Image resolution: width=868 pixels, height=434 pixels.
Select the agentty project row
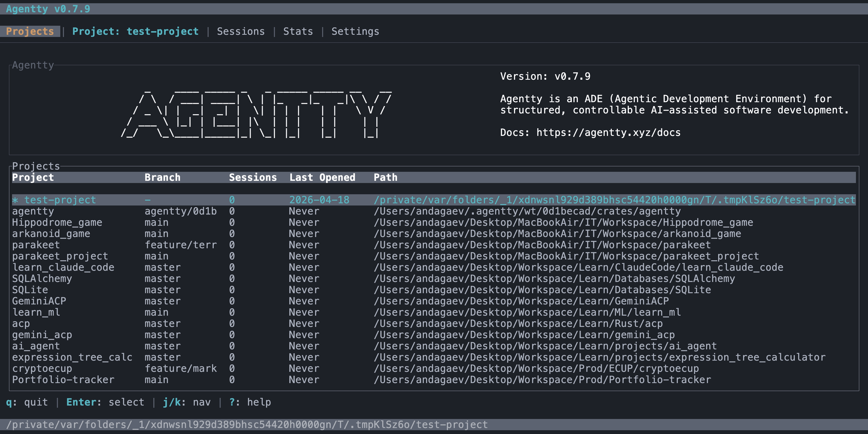click(33, 211)
